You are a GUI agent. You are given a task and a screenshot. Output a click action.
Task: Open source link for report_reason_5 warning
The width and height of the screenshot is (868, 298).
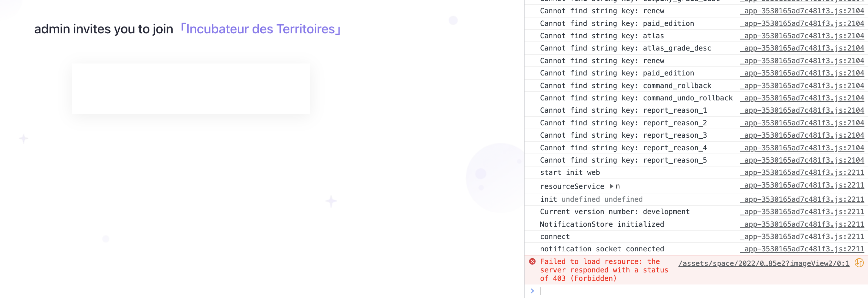[802, 160]
